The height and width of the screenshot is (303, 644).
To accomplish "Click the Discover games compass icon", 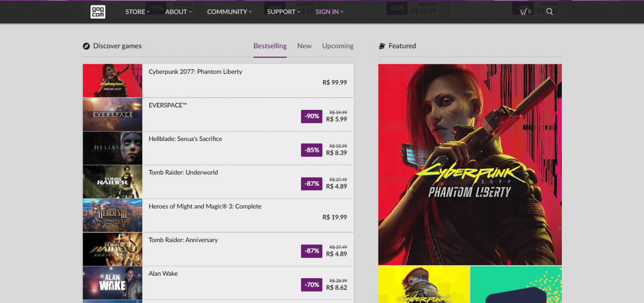I will (x=86, y=46).
